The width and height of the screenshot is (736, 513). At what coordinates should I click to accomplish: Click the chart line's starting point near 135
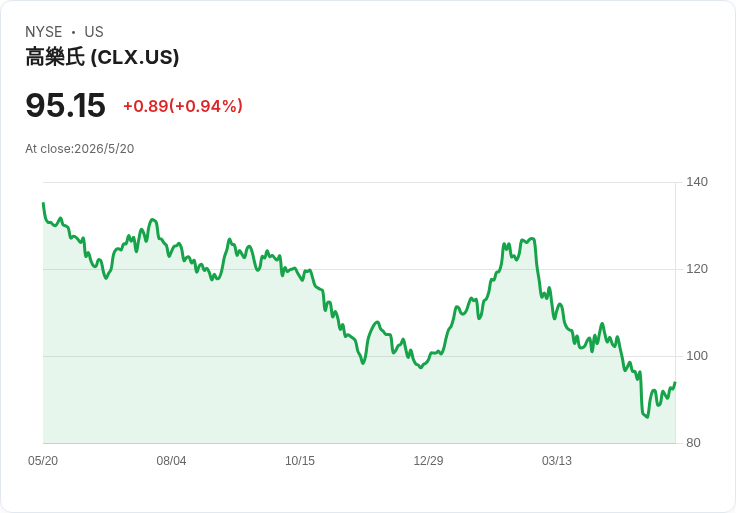tap(44, 203)
